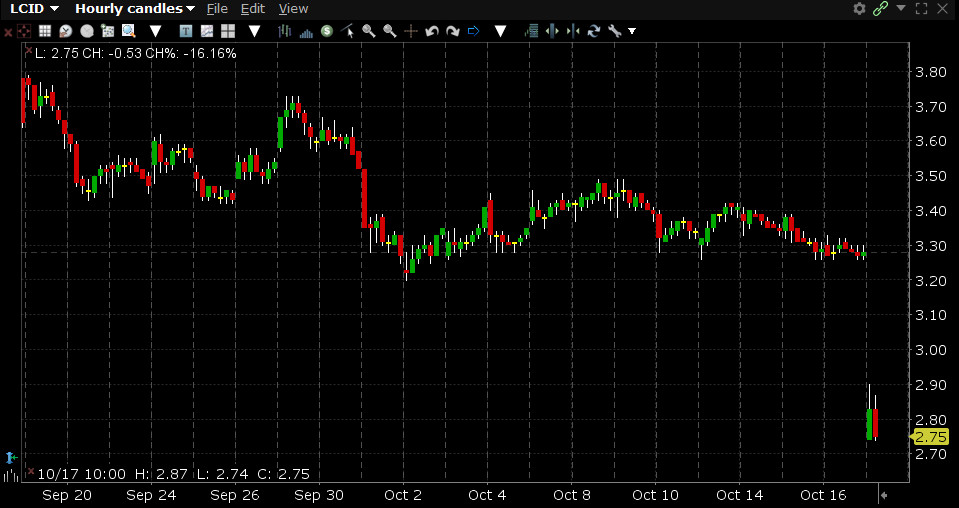Open the File menu
Screen dimensions: 959x508
pos(217,9)
